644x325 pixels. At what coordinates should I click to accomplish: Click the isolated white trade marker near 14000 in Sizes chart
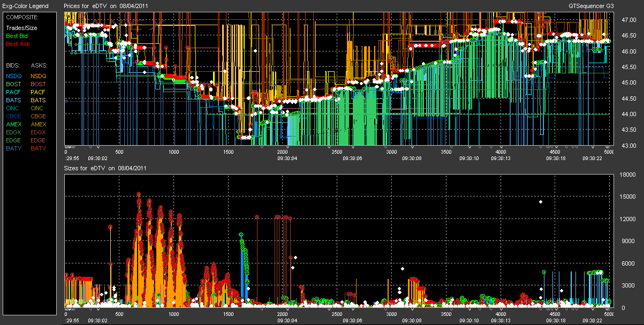[x=541, y=202]
